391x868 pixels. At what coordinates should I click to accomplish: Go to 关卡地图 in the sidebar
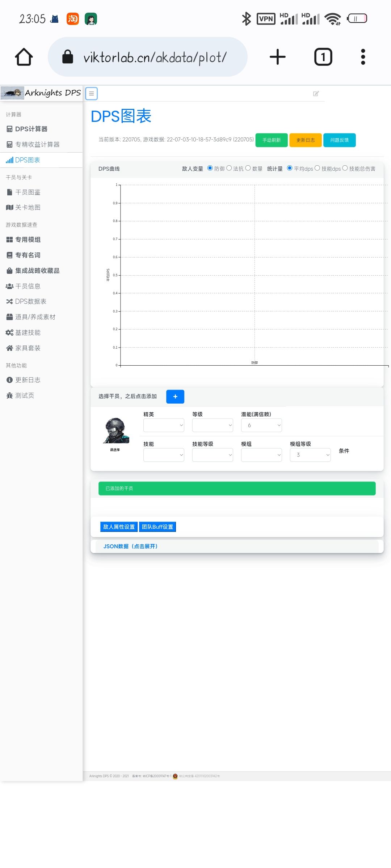41,208
